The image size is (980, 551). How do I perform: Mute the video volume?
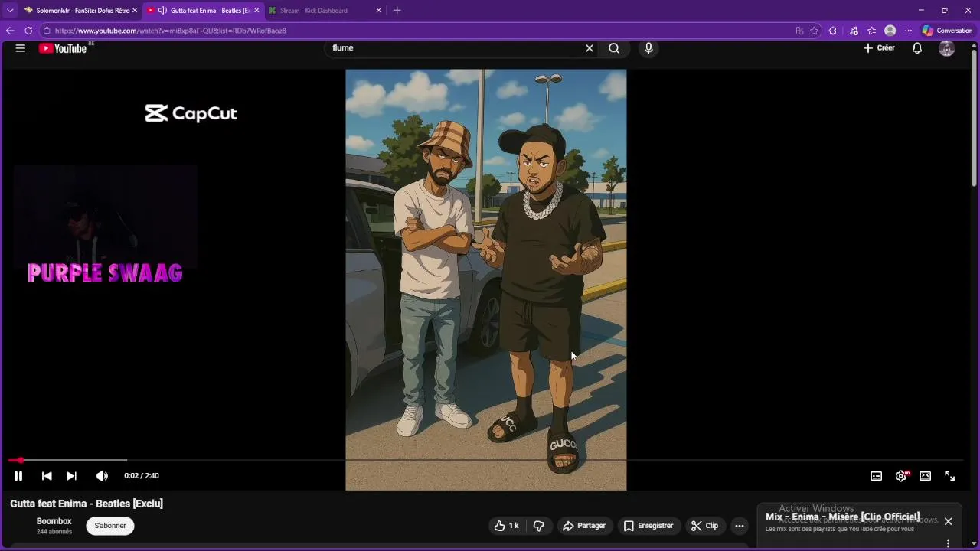click(x=102, y=476)
